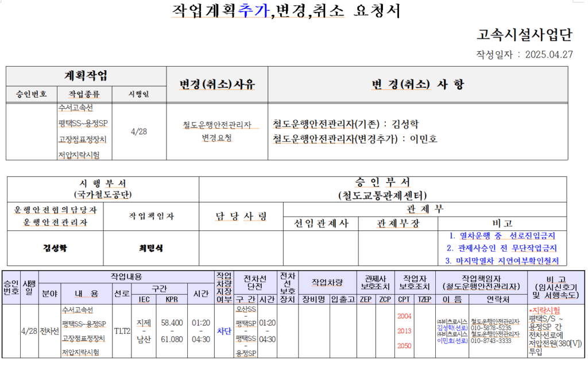
Task: Select the '고속시설사업단' department name
Action: pyautogui.click(x=524, y=34)
